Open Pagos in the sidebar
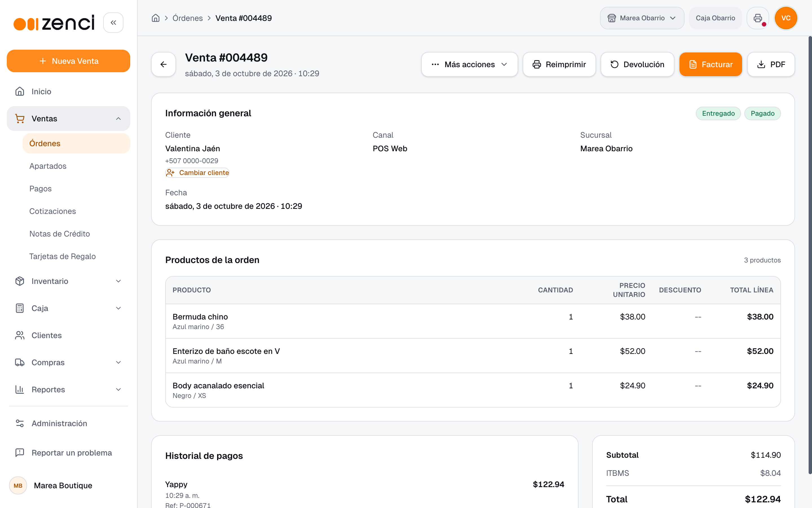812x508 pixels. 76,189
